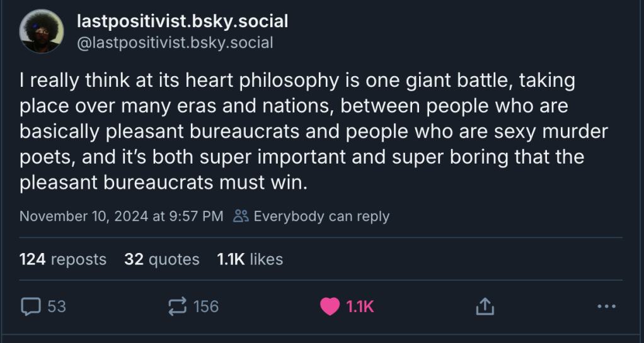This screenshot has width=644, height=343.
Task: Click the @lastpositivist.bsky.social handle
Action: coord(175,43)
